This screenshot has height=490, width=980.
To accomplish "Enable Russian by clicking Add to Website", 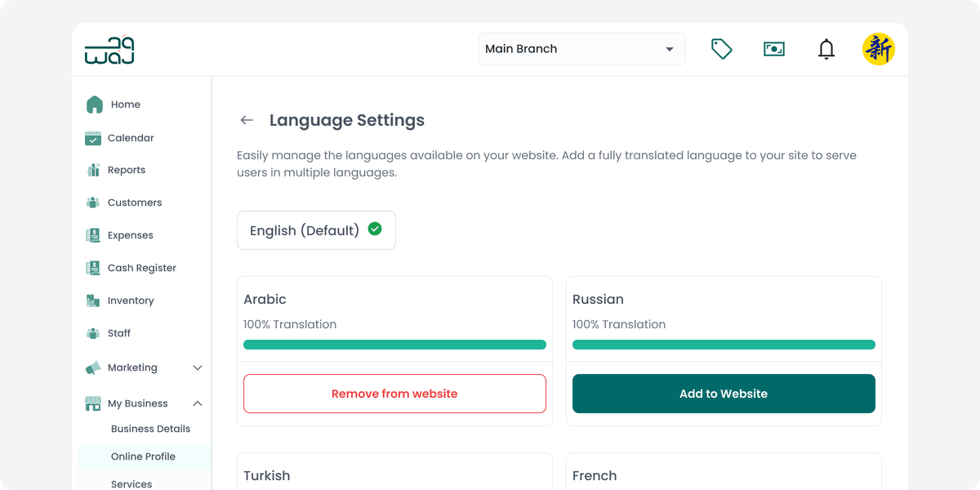I will tap(723, 393).
